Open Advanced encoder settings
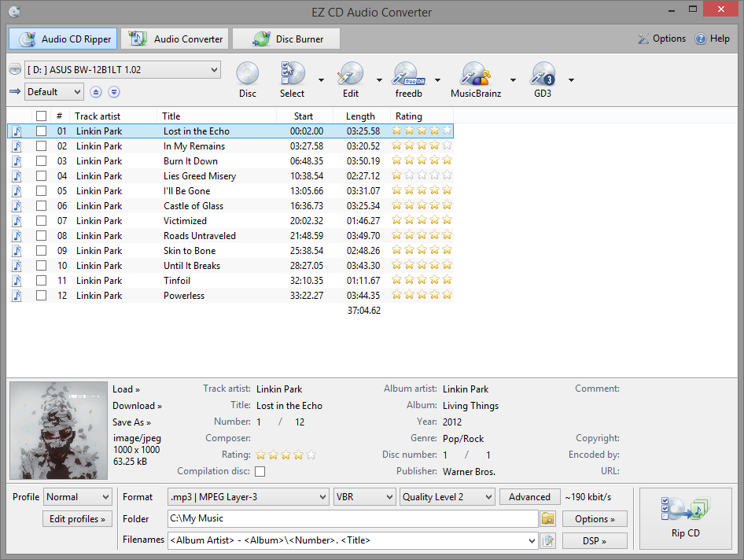Image resolution: width=744 pixels, height=560 pixels. click(x=529, y=497)
